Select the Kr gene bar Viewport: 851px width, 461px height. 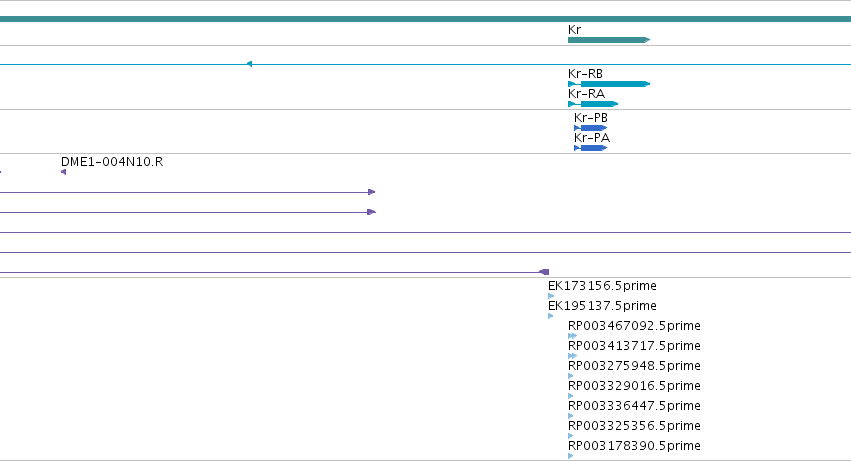pyautogui.click(x=609, y=40)
